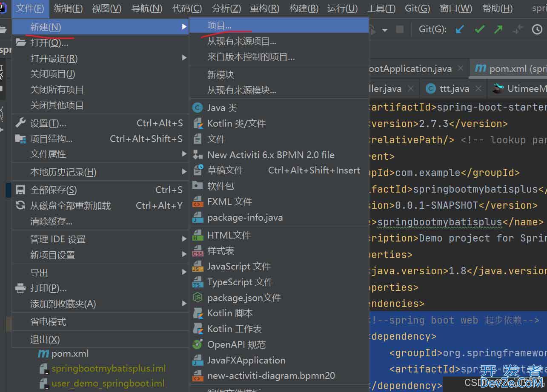Screen dimensions: 547x392
Task: Click the package.json文件 icon
Action: (198, 298)
